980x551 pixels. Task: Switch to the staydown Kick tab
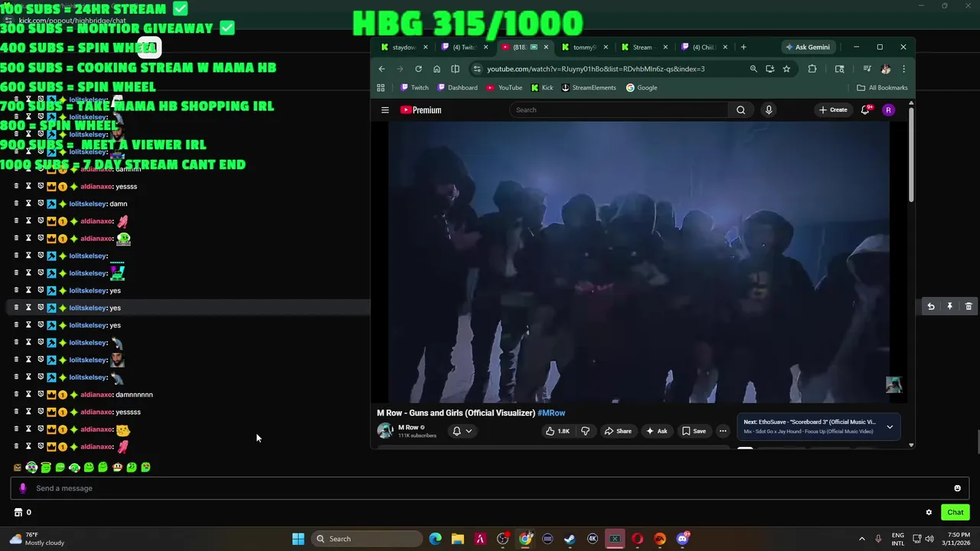[x=405, y=47]
